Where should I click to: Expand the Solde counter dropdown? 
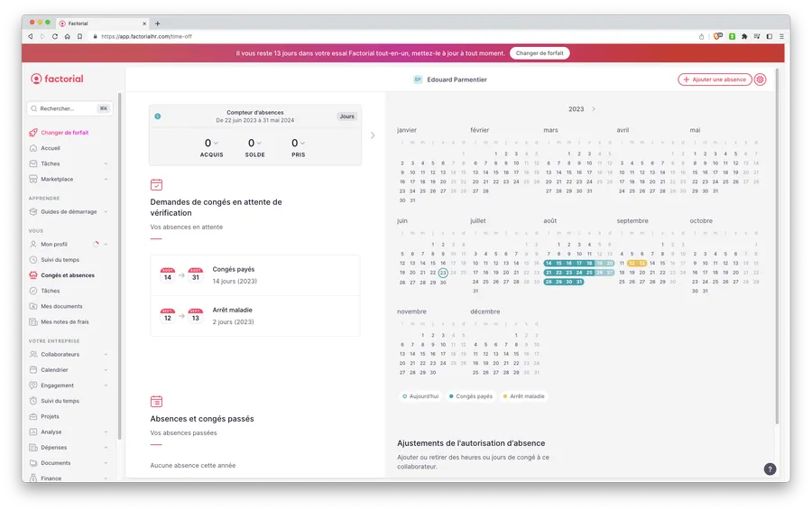(259, 143)
